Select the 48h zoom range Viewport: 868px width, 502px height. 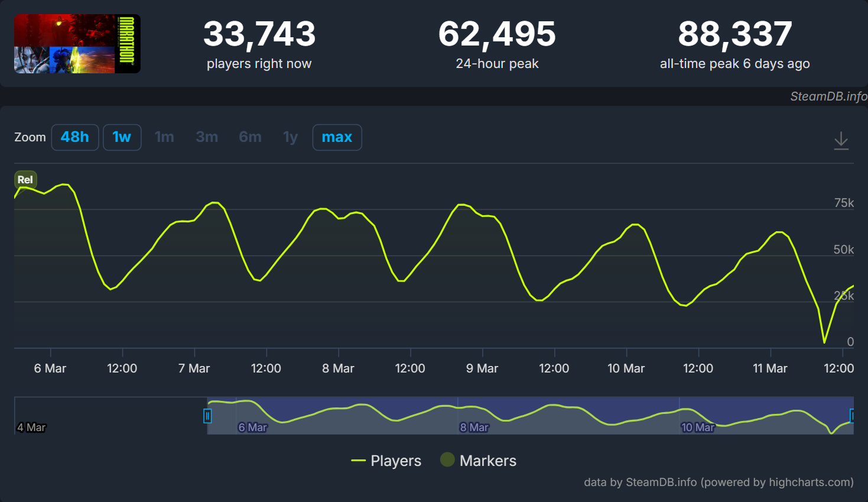pos(75,137)
